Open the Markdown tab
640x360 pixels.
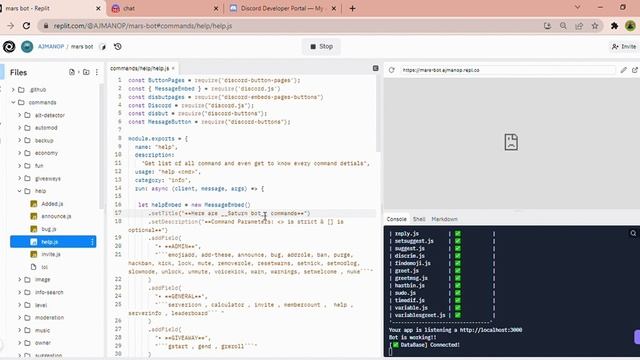click(x=444, y=219)
